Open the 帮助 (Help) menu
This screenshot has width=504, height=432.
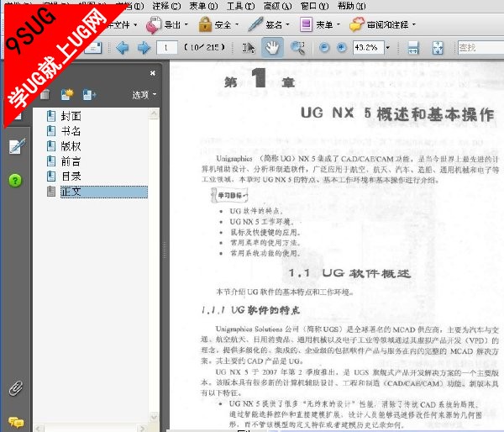352,6
